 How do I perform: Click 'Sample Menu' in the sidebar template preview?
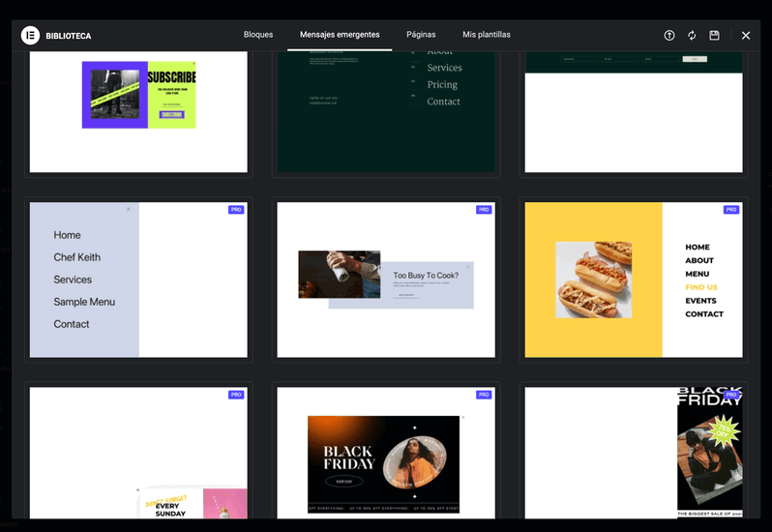coord(84,302)
